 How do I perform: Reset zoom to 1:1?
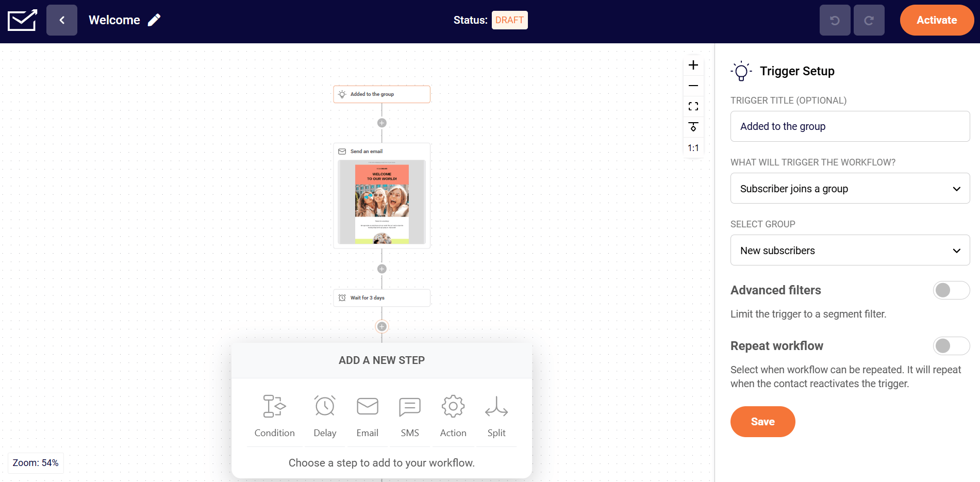pos(693,148)
